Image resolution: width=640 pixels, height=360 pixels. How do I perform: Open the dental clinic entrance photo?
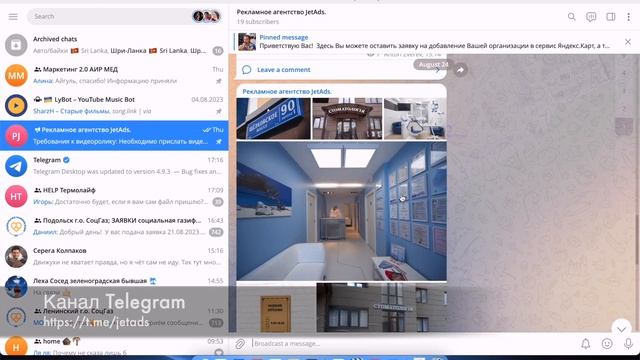coord(347,119)
